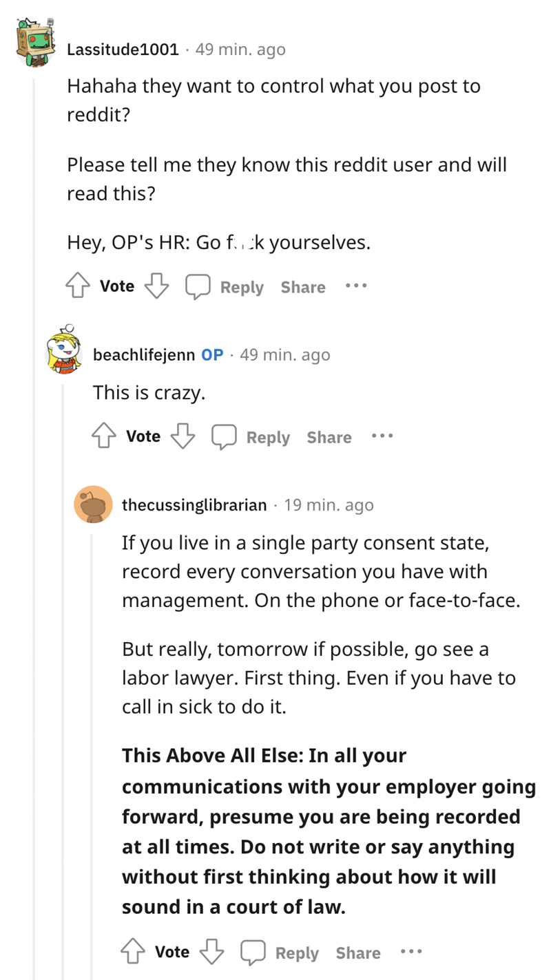
Task: Upvote thecussinglibrarian's comment
Action: (x=133, y=952)
